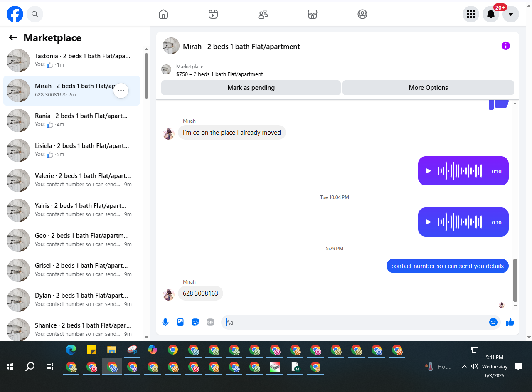The height and width of the screenshot is (392, 532).
Task: Open the GIF picker icon
Action: coord(210,322)
